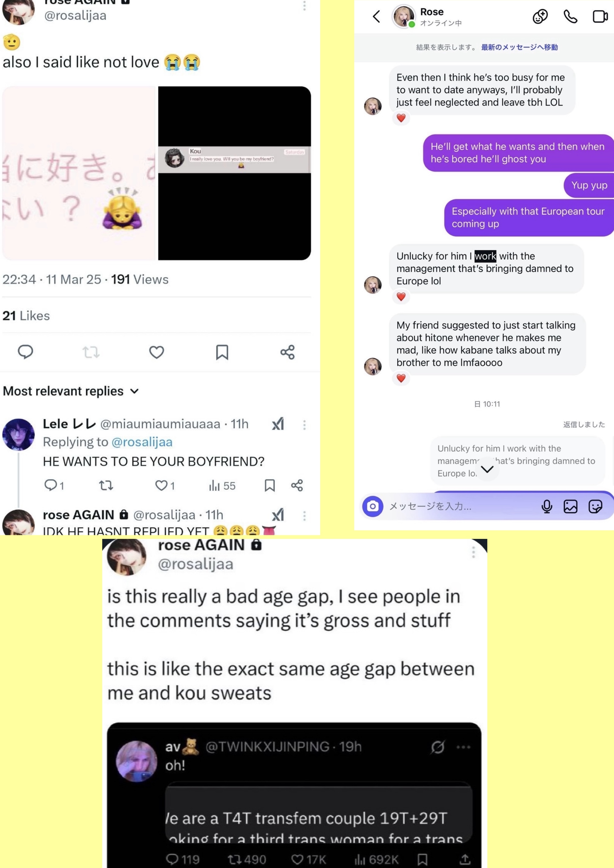
Task: Share the main rosalijaa tweet
Action: (287, 352)
